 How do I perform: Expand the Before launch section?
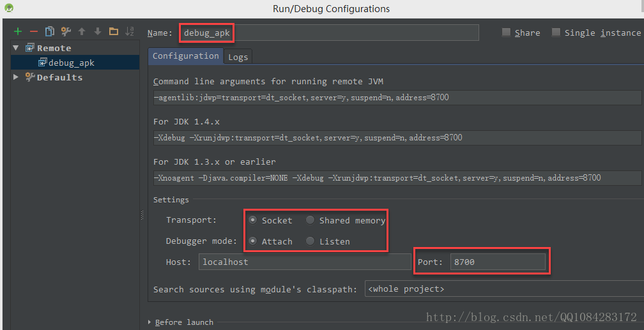coord(149,322)
